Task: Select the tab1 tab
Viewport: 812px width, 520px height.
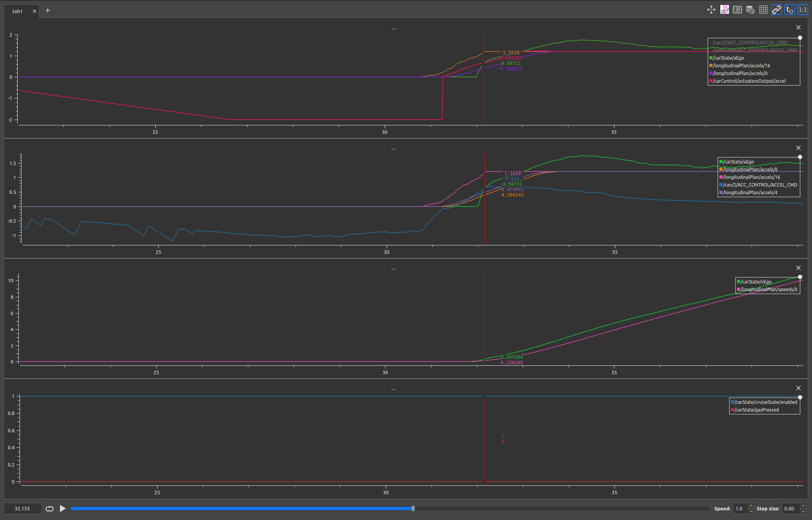Action: [17, 11]
